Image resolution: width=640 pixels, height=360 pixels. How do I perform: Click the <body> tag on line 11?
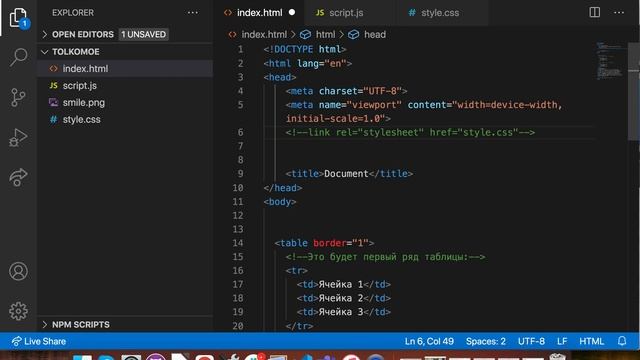[280, 202]
